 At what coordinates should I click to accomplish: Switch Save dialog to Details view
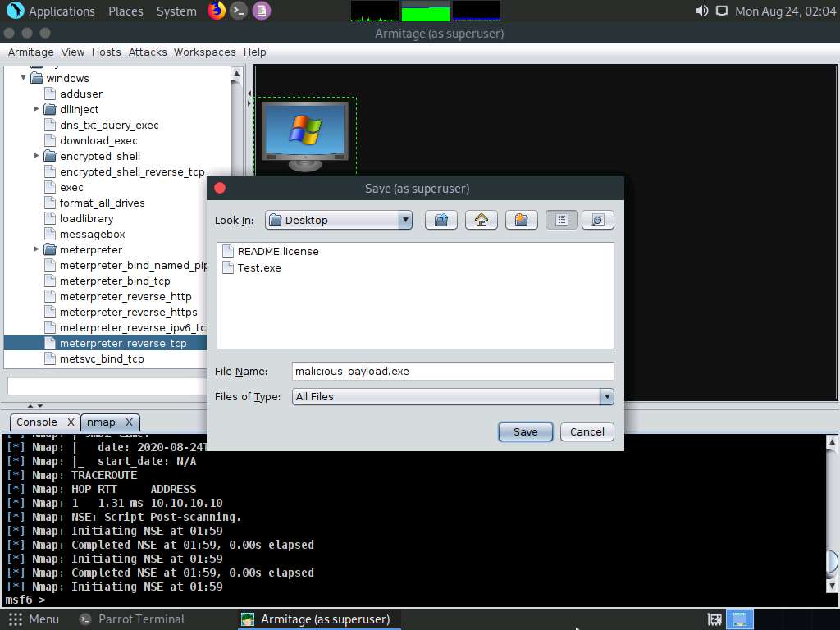coord(598,220)
